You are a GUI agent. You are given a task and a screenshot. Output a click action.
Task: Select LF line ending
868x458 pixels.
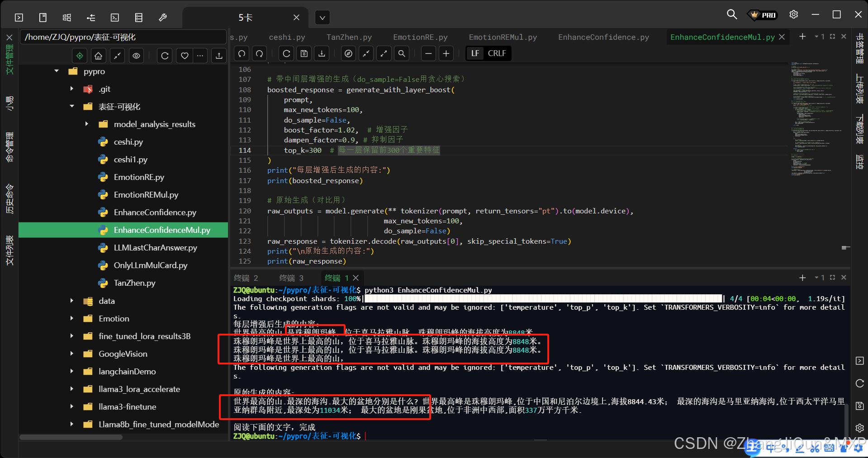(475, 53)
